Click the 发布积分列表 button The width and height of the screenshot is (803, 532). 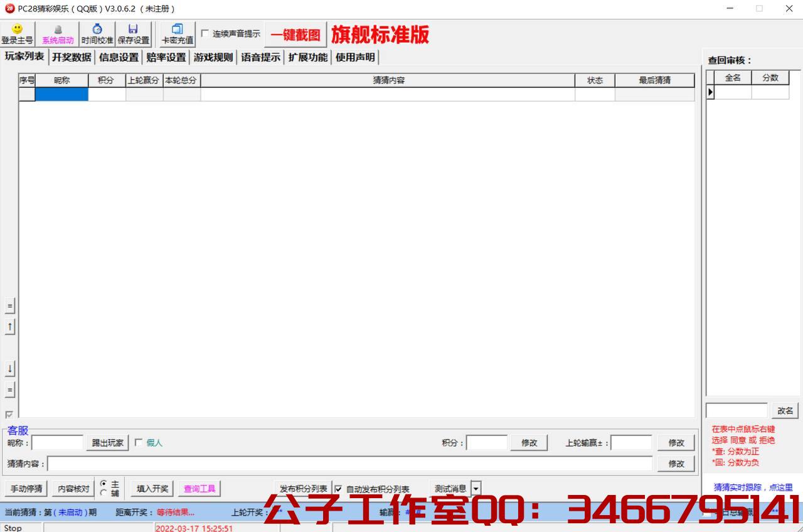(304, 489)
